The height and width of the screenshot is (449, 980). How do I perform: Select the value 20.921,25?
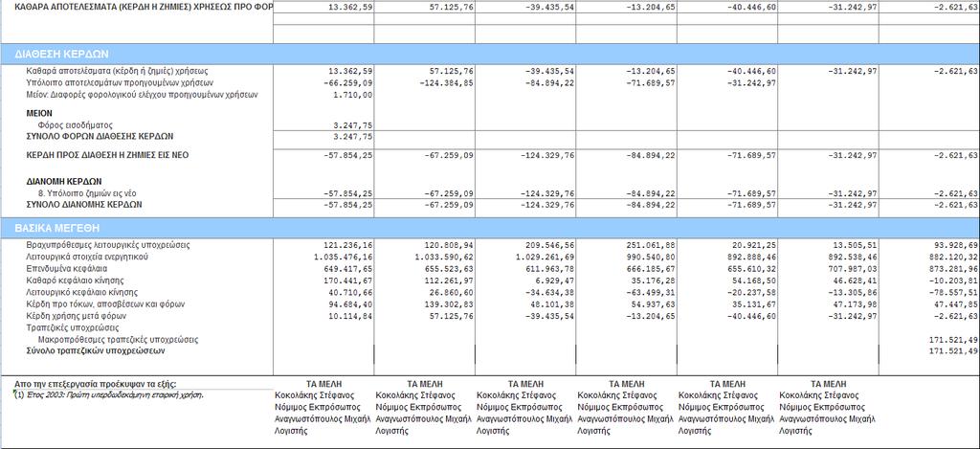pyautogui.click(x=755, y=245)
